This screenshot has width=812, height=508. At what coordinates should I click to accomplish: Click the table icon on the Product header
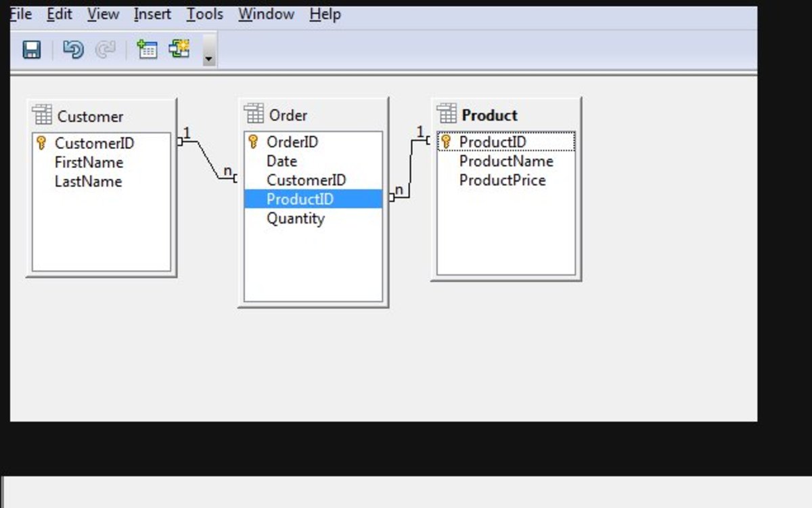pos(447,114)
